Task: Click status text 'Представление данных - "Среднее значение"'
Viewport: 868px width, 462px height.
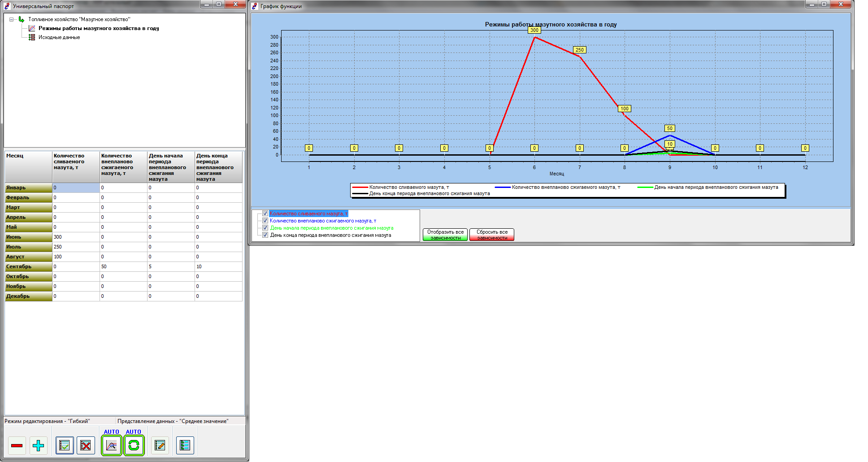Action: pyautogui.click(x=173, y=421)
